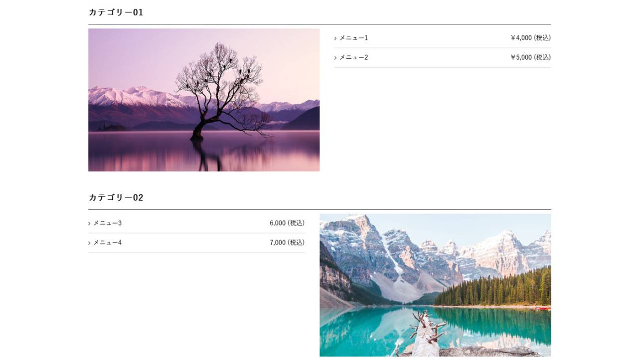Viewport: 638px width, 364px height.
Task: Click the lone tree in the purple lake photo
Action: click(x=219, y=90)
